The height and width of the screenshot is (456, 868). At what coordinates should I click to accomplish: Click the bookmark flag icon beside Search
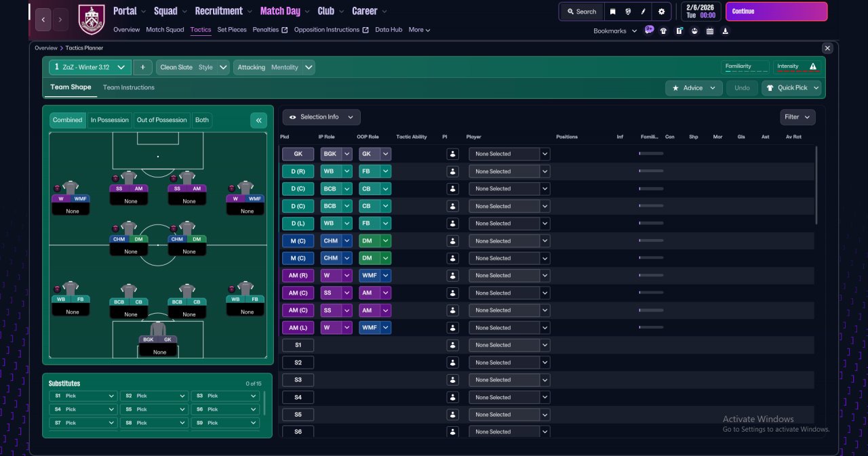[x=613, y=12]
